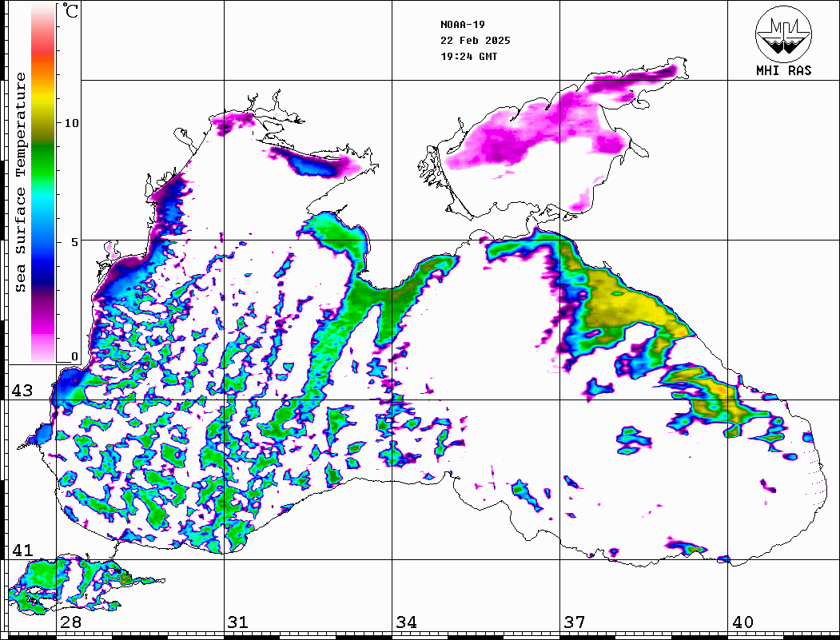Click the "19:24 GMT" timestamp
The image size is (840, 640).
[x=468, y=56]
